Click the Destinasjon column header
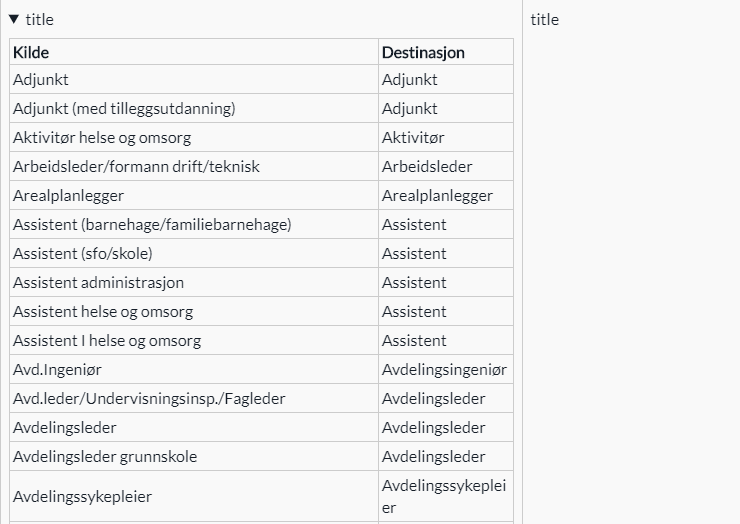The width and height of the screenshot is (740, 524). coord(423,52)
